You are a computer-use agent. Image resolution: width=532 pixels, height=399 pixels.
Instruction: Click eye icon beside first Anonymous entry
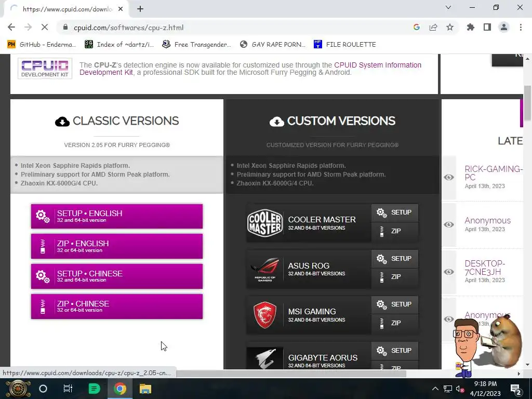pos(449,224)
